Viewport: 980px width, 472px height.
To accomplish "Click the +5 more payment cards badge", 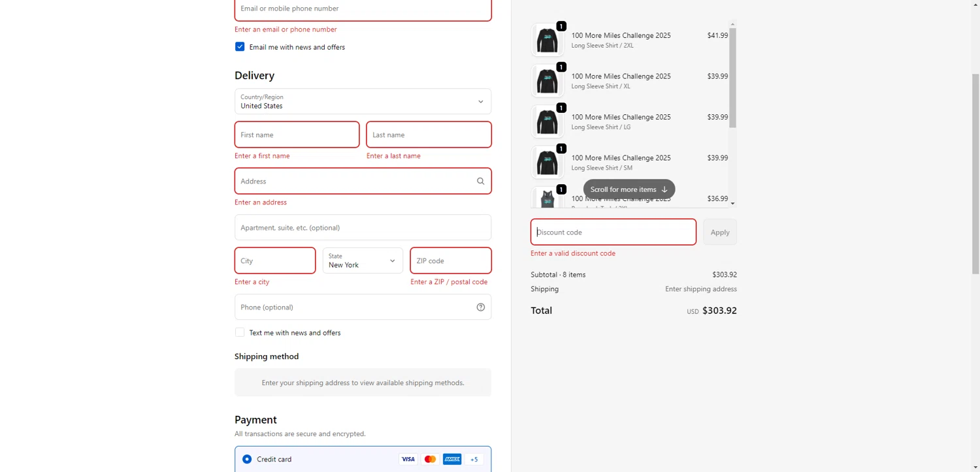I will tap(474, 460).
